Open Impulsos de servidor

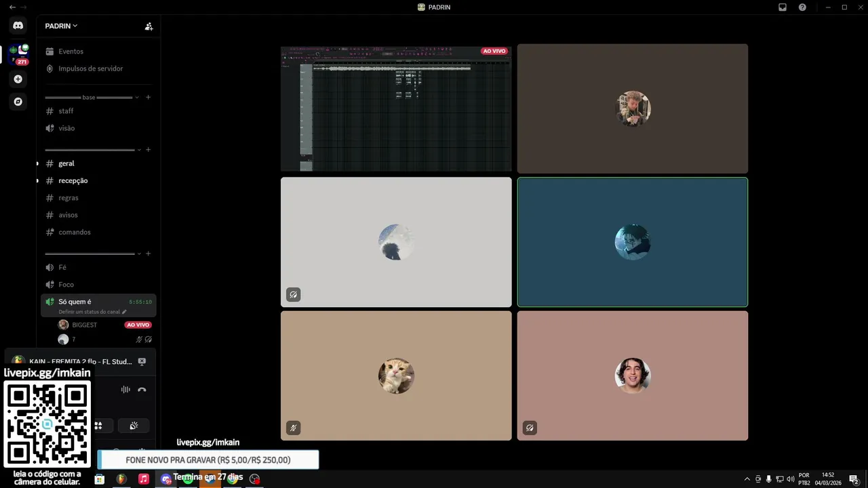[98, 68]
